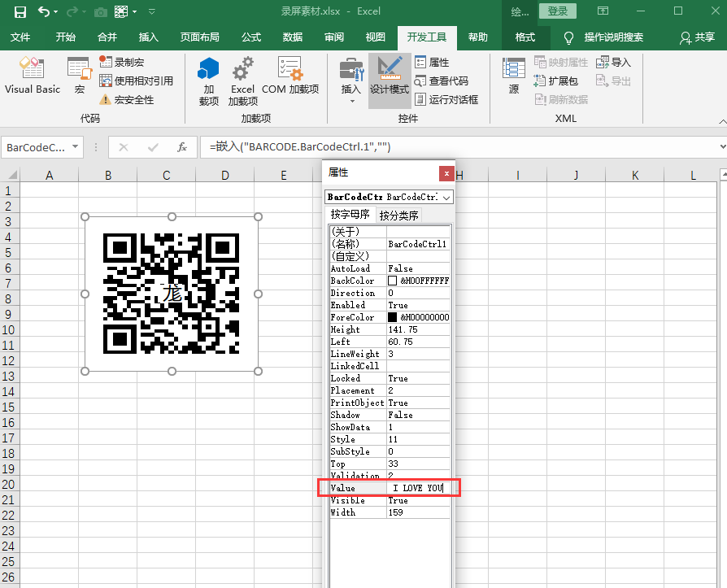Close the Properties (属性) window
The width and height of the screenshot is (727, 588).
pos(446,173)
